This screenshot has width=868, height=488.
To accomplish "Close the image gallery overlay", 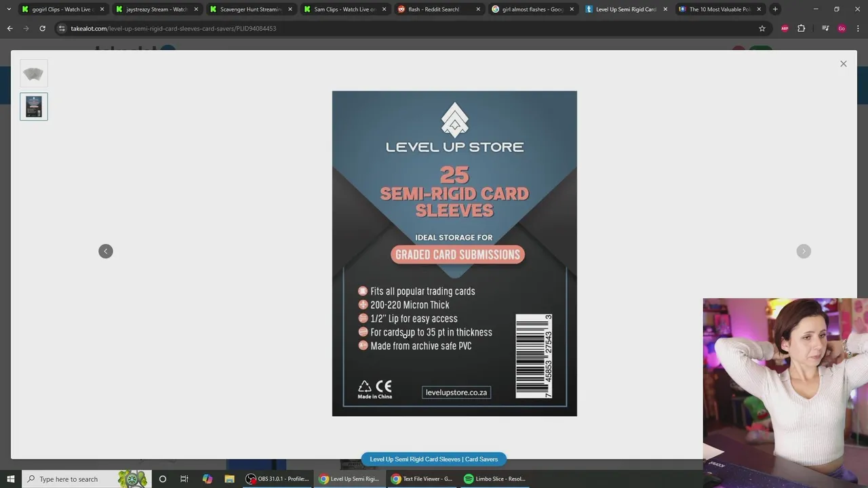I will click(x=843, y=64).
